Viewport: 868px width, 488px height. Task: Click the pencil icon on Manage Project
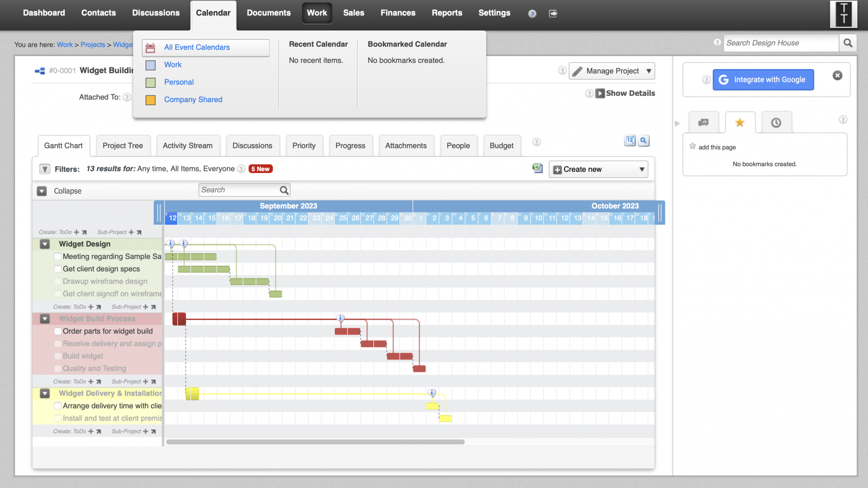coord(578,71)
